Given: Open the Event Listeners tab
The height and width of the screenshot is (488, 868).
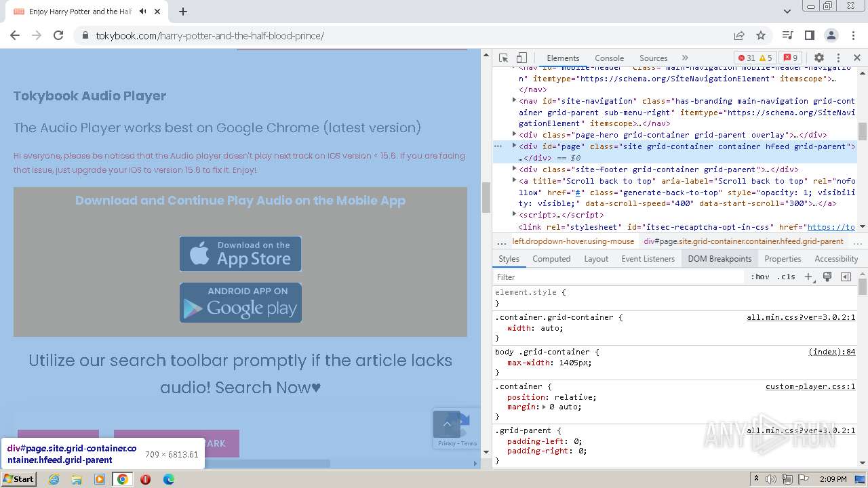Looking at the screenshot, I should click(x=648, y=259).
